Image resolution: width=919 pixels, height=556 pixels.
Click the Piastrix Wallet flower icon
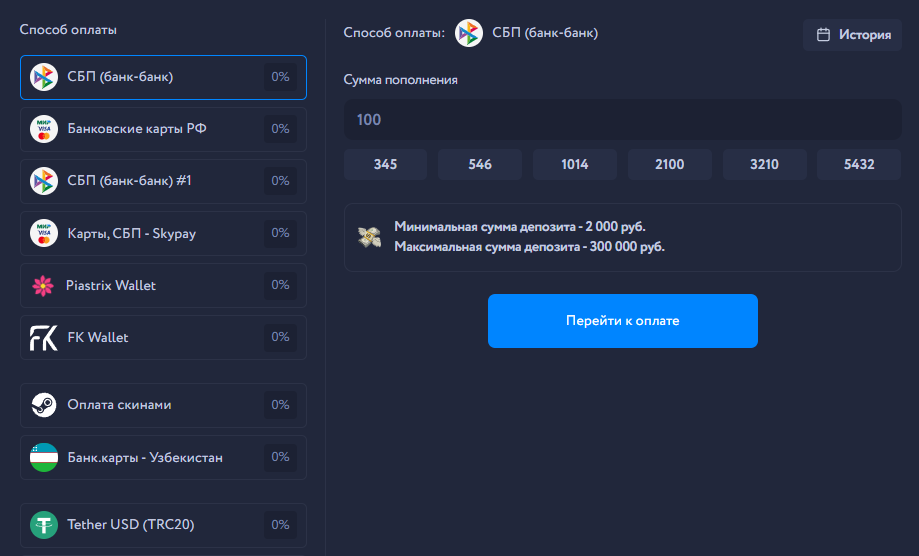(43, 285)
